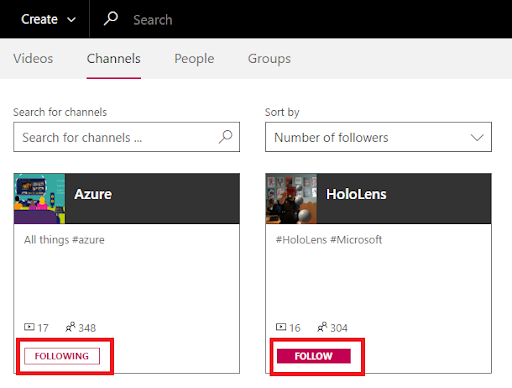The height and width of the screenshot is (388, 512).
Task: Open the People tab
Action: point(194,59)
